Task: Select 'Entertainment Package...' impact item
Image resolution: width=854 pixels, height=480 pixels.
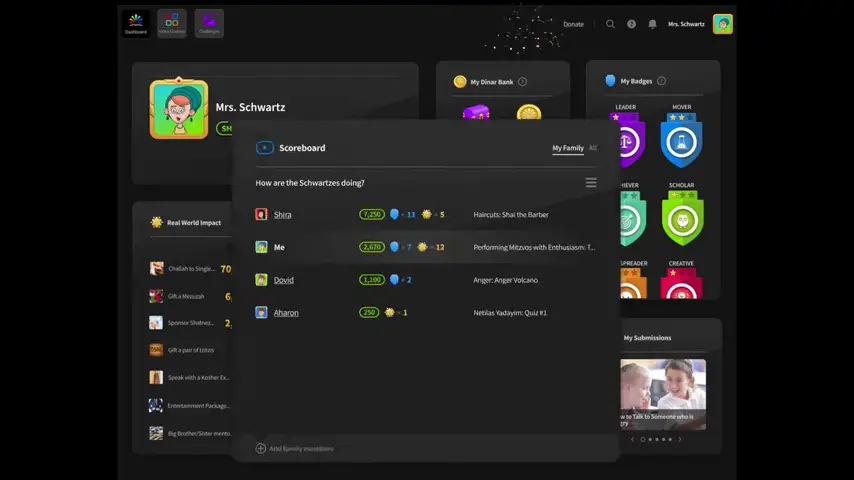Action: [x=190, y=406]
